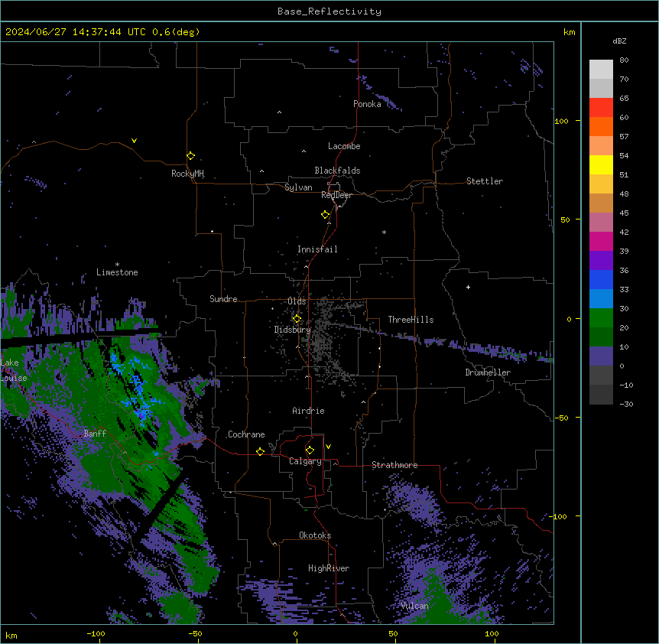Click the ThreeHills label
Viewport: 659px width, 644px height.
point(411,320)
